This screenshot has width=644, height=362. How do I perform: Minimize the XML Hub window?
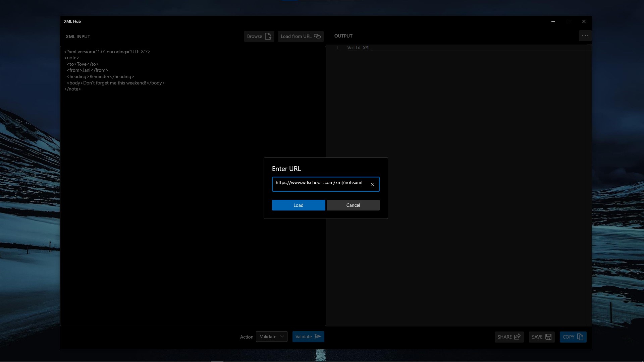[553, 21]
